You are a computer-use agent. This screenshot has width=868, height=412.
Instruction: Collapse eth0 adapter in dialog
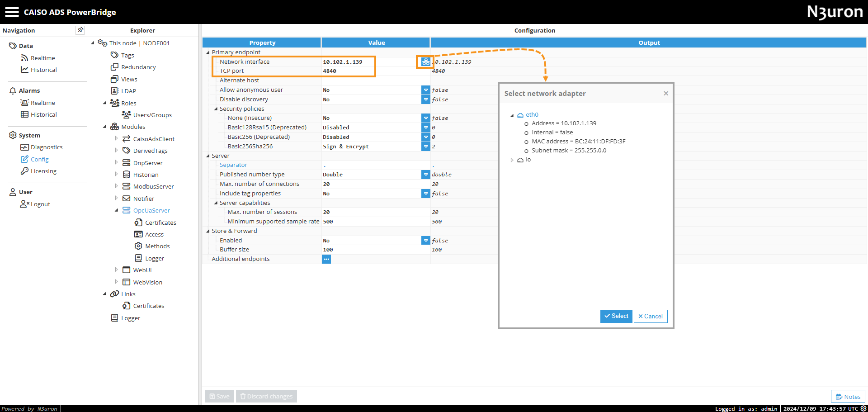(512, 115)
